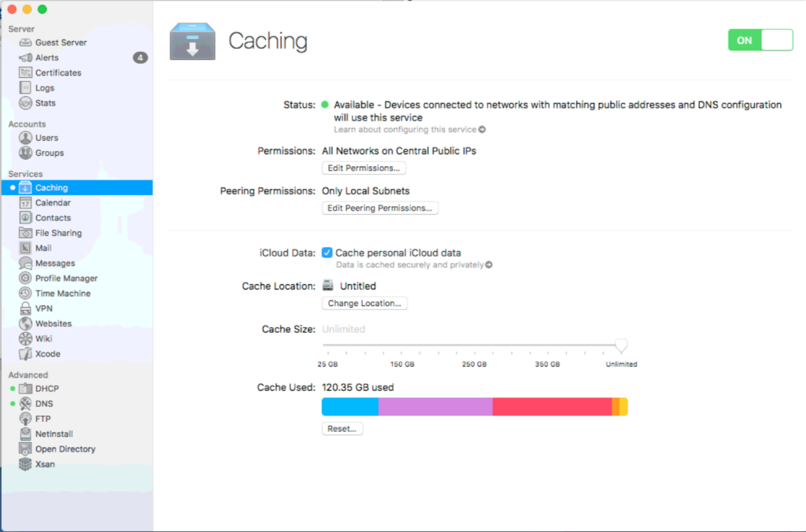The height and width of the screenshot is (532, 806).
Task: Open the Messages service icon
Action: pos(25,263)
